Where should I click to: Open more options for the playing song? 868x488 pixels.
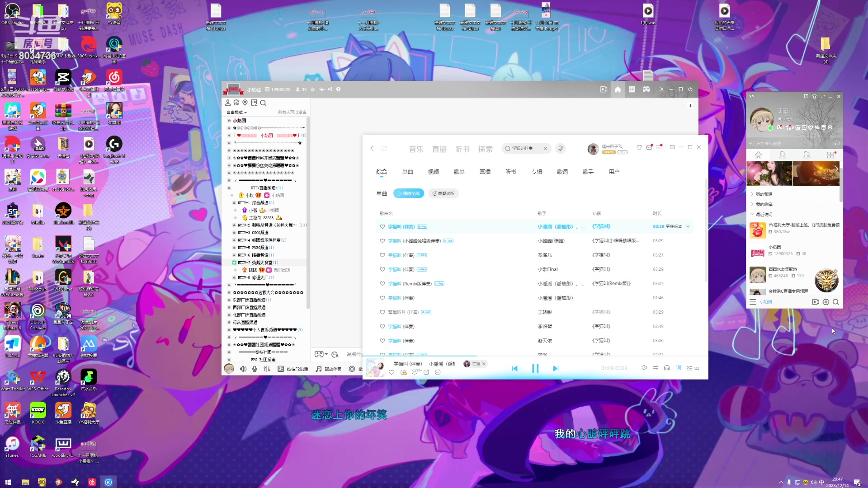click(x=437, y=372)
